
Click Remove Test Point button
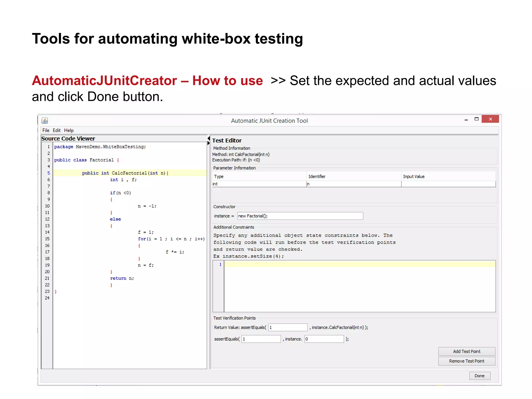(x=467, y=361)
